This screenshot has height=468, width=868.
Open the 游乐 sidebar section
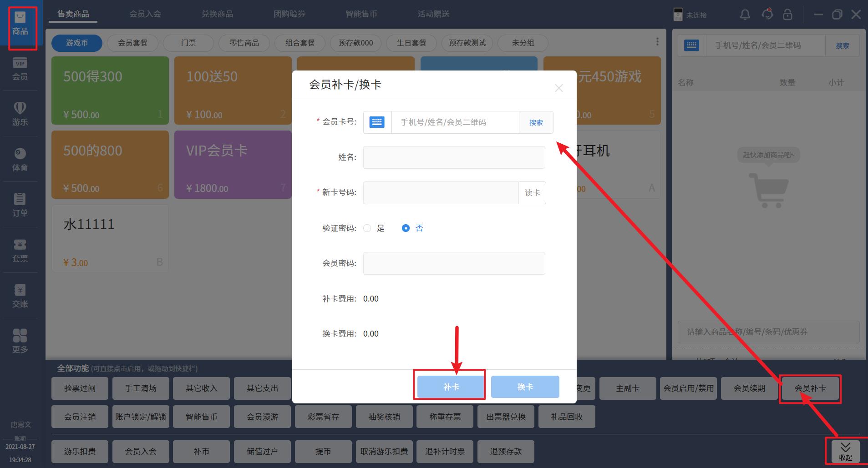[x=20, y=114]
